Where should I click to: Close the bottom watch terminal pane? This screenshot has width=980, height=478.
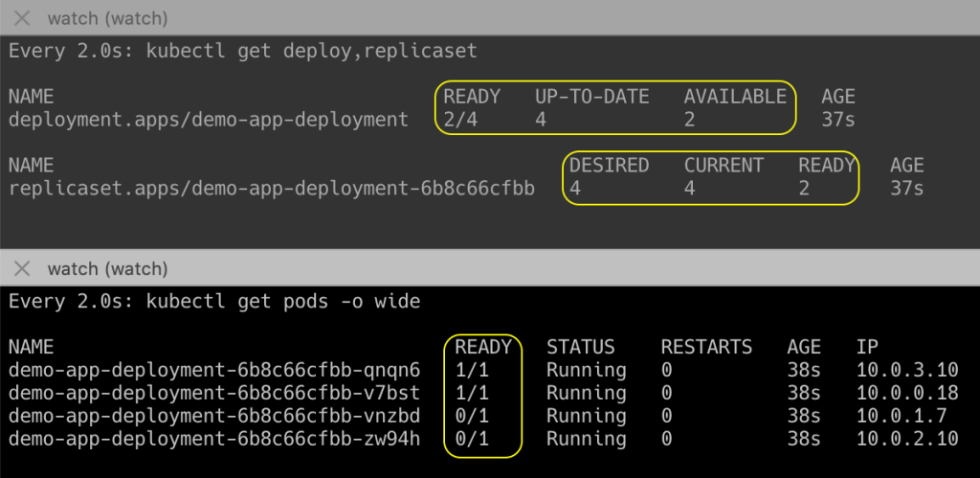(23, 269)
